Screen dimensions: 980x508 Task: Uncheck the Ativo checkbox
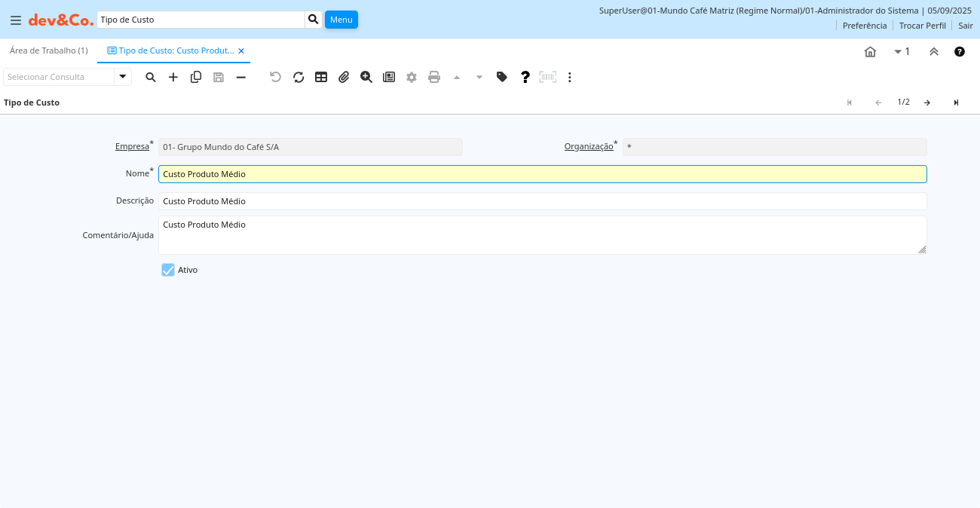click(168, 270)
